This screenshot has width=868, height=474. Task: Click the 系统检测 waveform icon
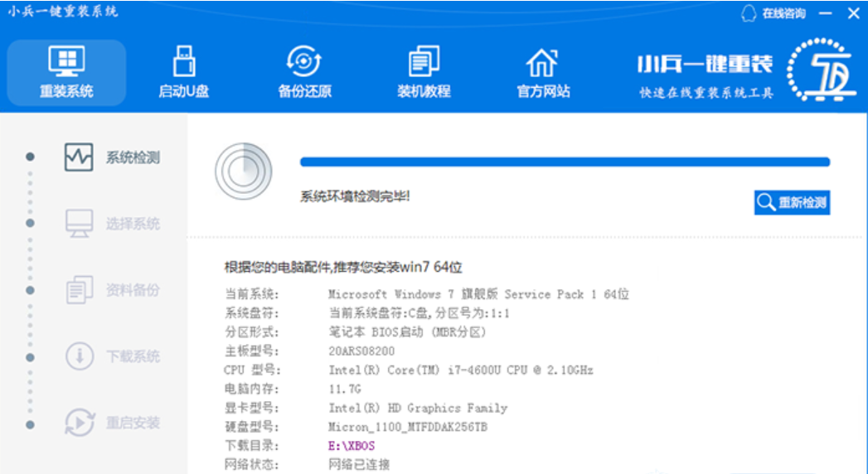tap(79, 157)
